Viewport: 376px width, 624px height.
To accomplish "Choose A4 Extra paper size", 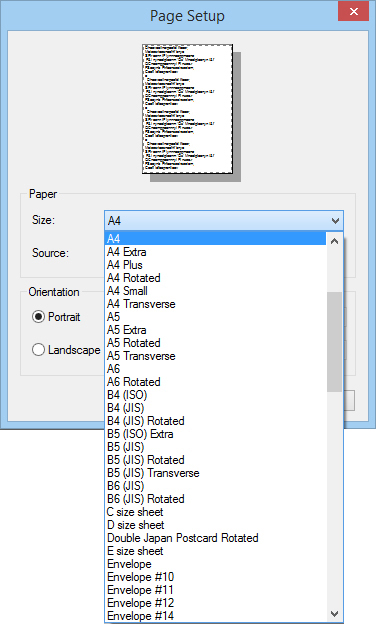I will [215, 252].
